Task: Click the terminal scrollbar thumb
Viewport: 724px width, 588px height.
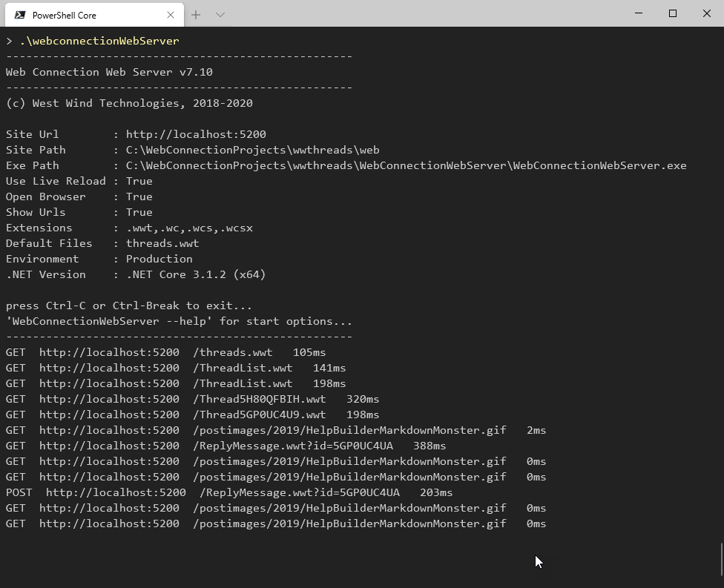Action: (x=722, y=559)
